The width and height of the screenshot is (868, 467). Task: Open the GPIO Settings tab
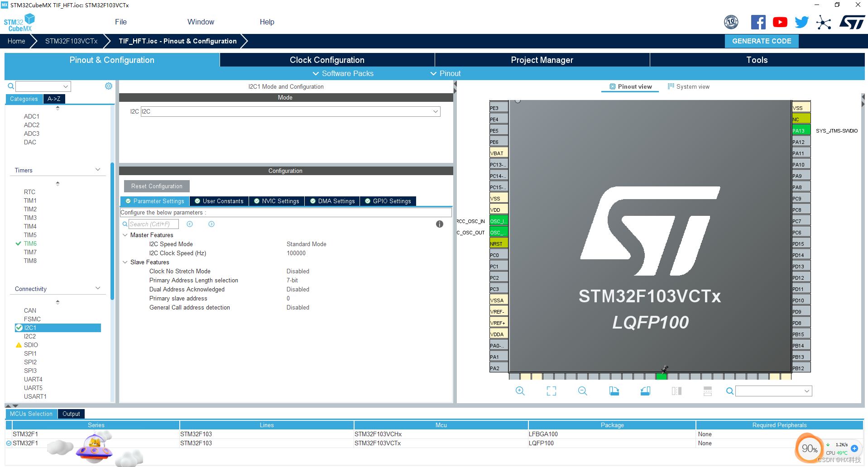[388, 201]
